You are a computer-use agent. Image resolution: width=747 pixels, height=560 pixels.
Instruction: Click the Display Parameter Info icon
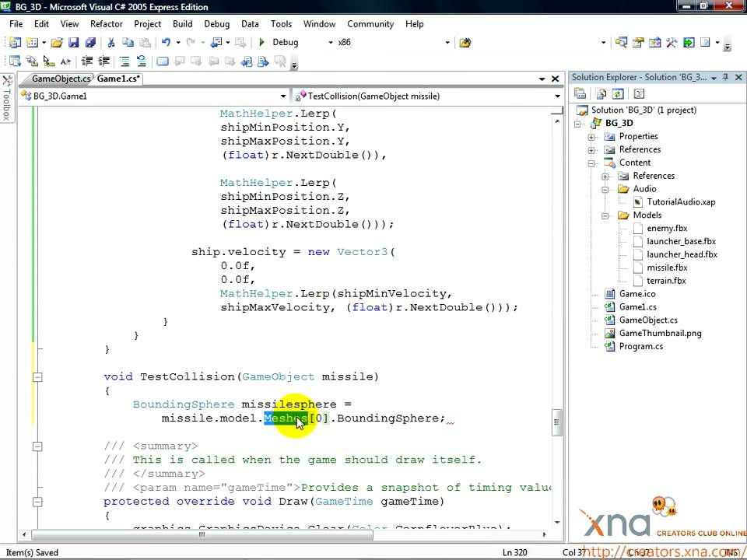(x=32, y=61)
